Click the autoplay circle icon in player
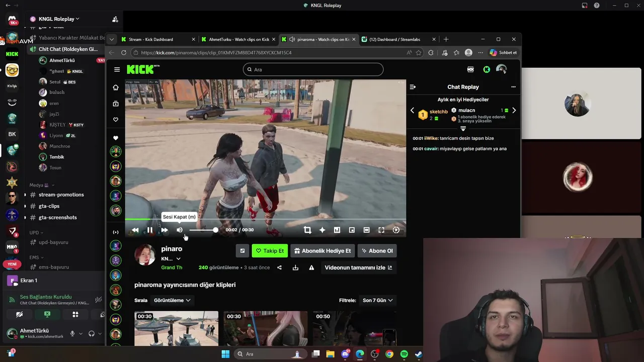Screen dimensions: 644x362 click(396, 230)
